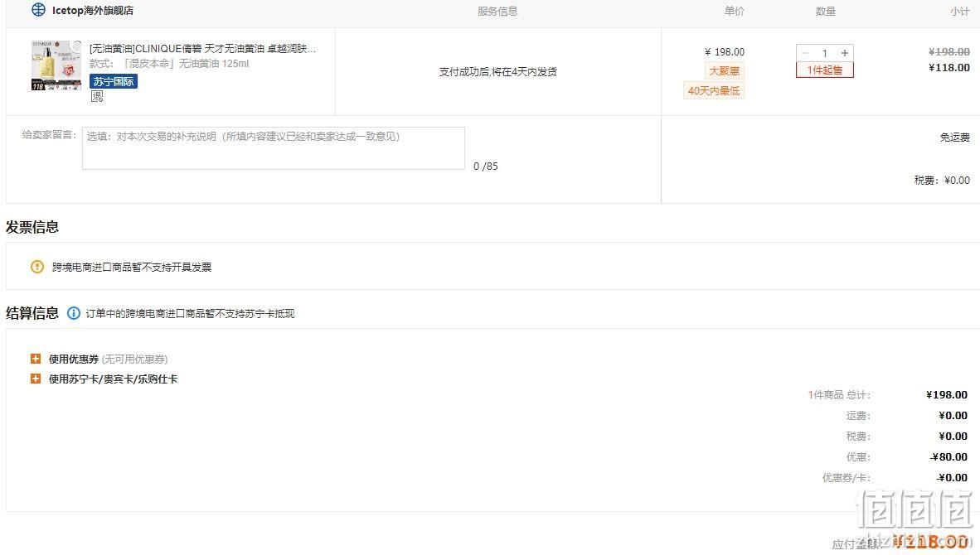Click the 结算信息 info icon
The width and height of the screenshot is (980, 555).
pyautogui.click(x=74, y=313)
